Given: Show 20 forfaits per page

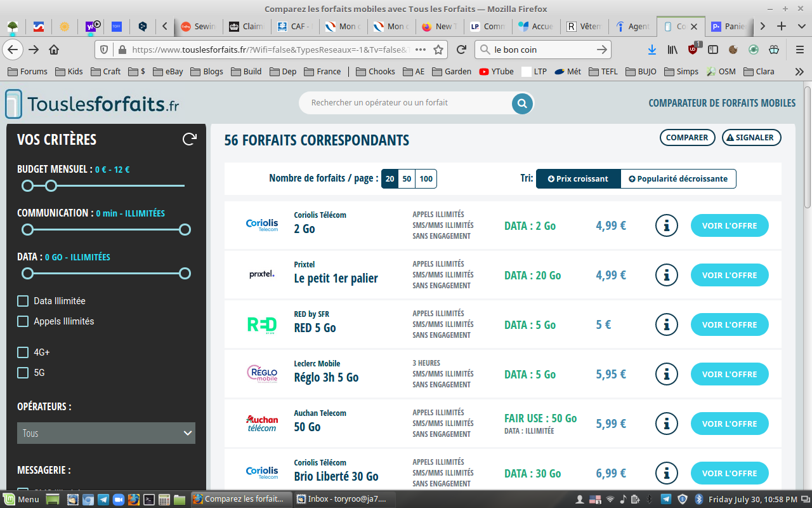Looking at the screenshot, I should (x=390, y=179).
